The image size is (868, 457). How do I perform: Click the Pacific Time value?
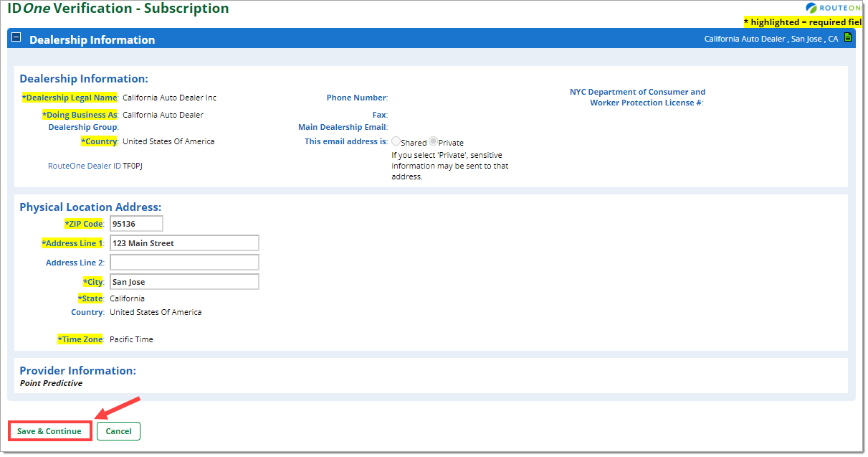(131, 339)
